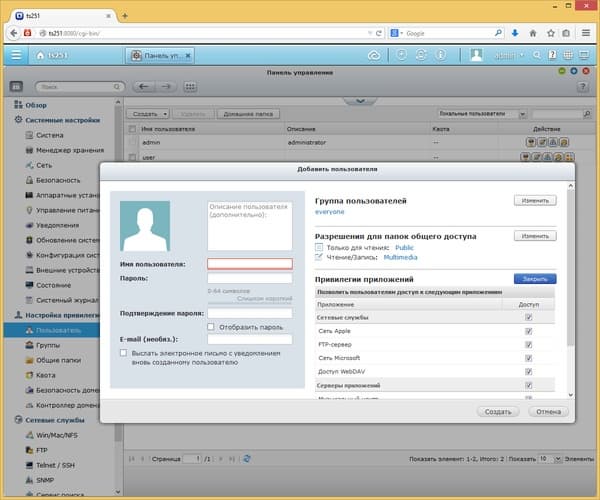The image size is (600, 500).
Task: Open Shared Folders in the sidebar
Action: point(58,360)
